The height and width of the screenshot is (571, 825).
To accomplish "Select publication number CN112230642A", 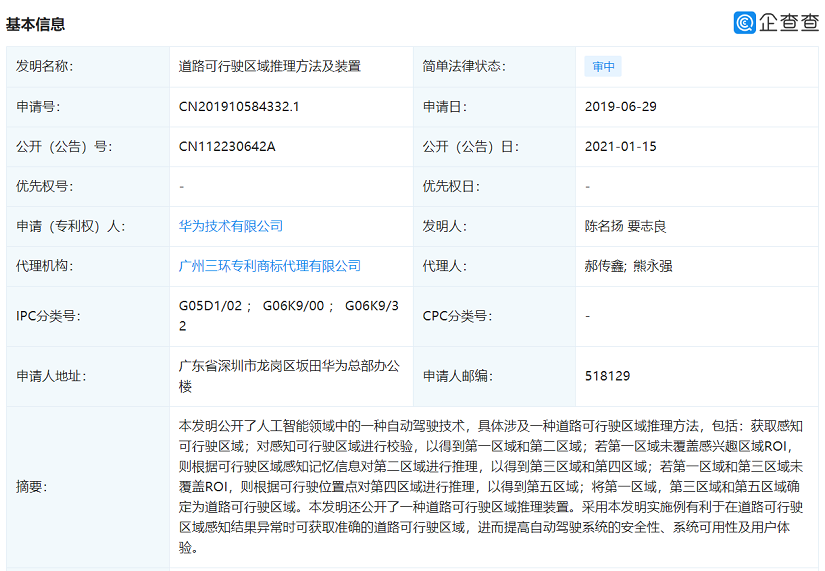I will pos(227,146).
